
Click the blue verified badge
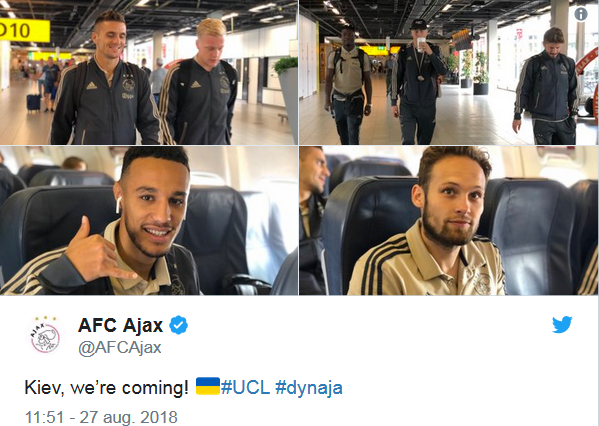coord(178,326)
